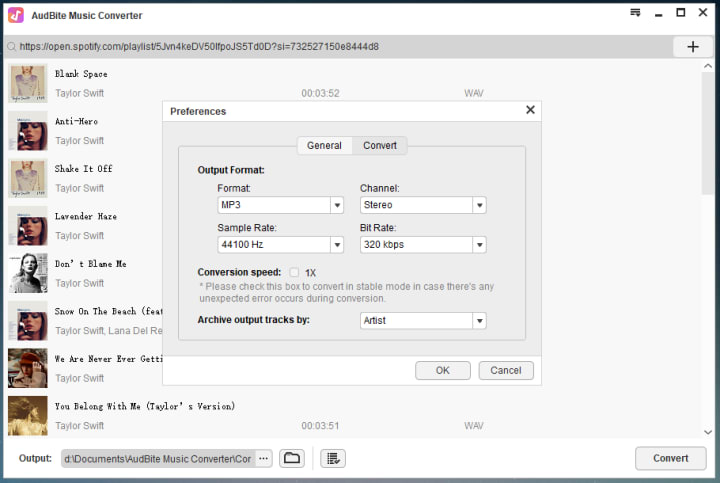The width and height of the screenshot is (720, 483).
Task: Click the three-dots browse output path button
Action: (x=263, y=458)
